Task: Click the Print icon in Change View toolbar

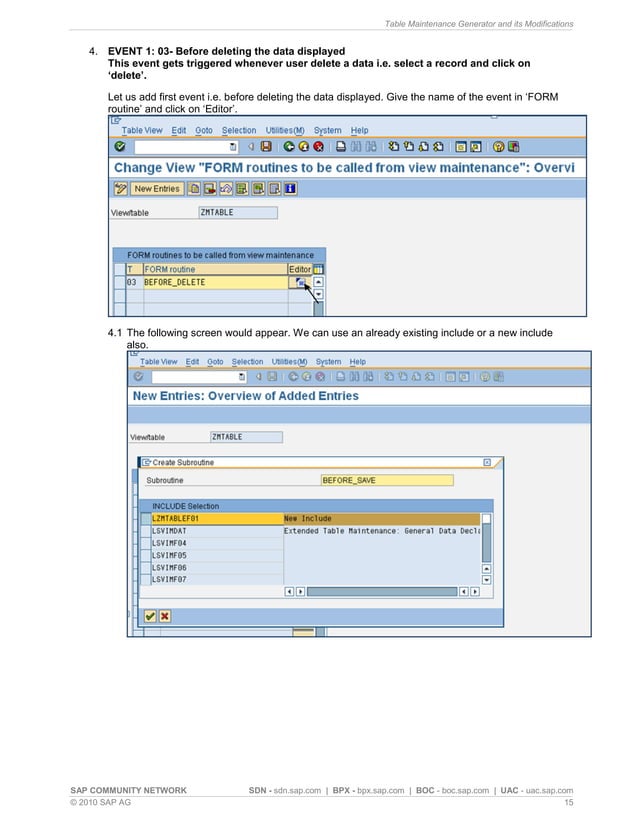Action: click(341, 146)
